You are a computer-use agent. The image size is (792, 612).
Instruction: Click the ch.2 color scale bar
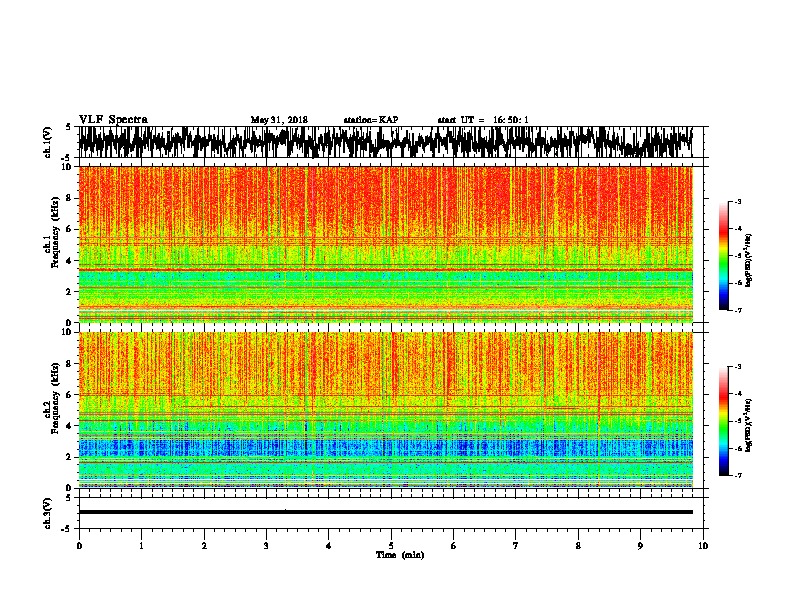[724, 421]
